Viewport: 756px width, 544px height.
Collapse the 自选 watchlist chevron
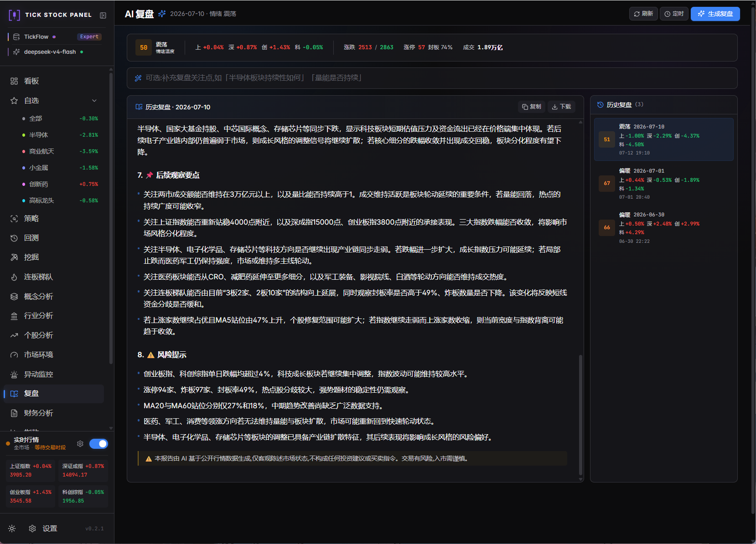click(x=94, y=101)
